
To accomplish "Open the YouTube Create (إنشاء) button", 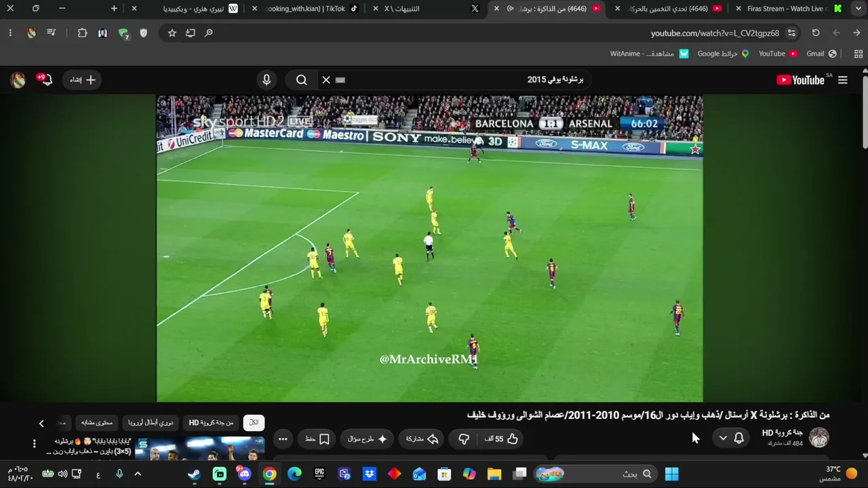I will pyautogui.click(x=82, y=80).
